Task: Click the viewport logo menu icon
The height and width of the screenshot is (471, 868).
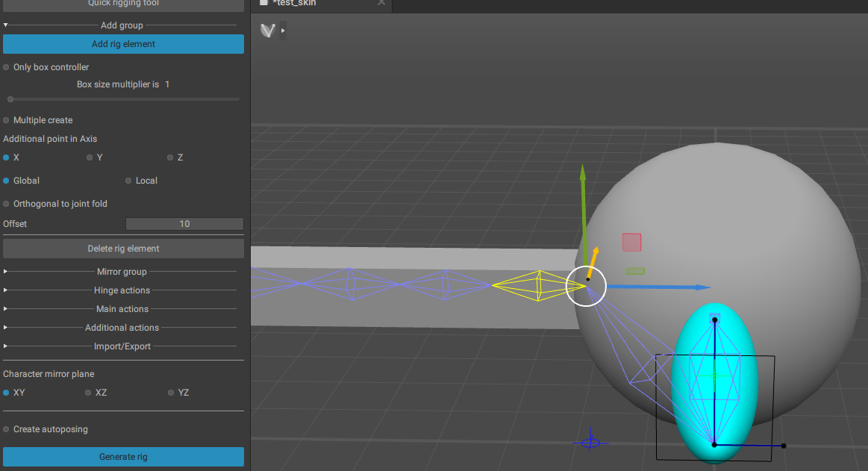Action: [268, 31]
